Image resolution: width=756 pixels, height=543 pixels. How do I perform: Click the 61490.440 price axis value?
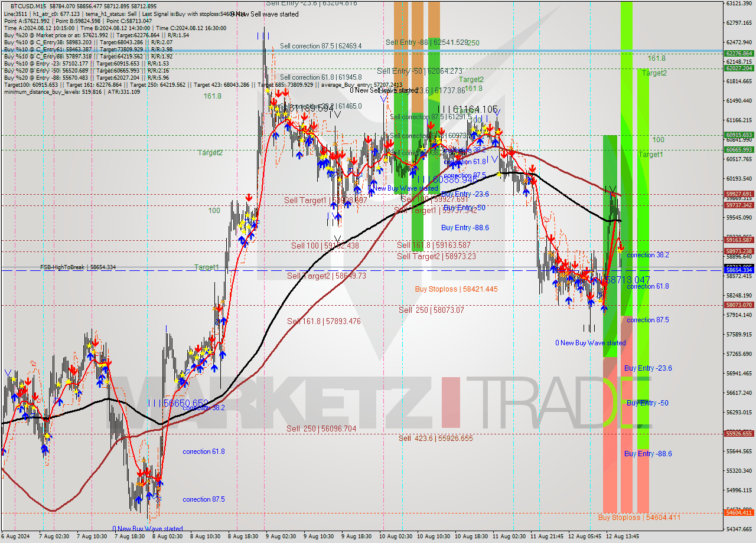(738, 101)
